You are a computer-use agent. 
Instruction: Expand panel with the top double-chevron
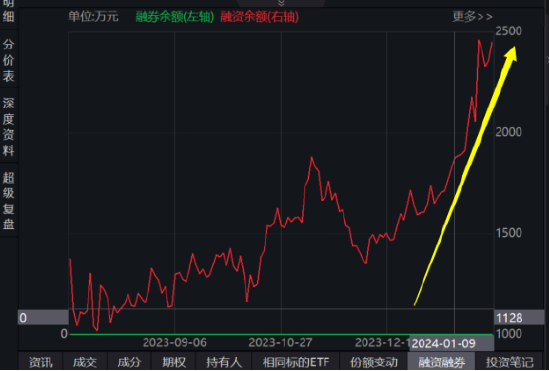point(281,3)
